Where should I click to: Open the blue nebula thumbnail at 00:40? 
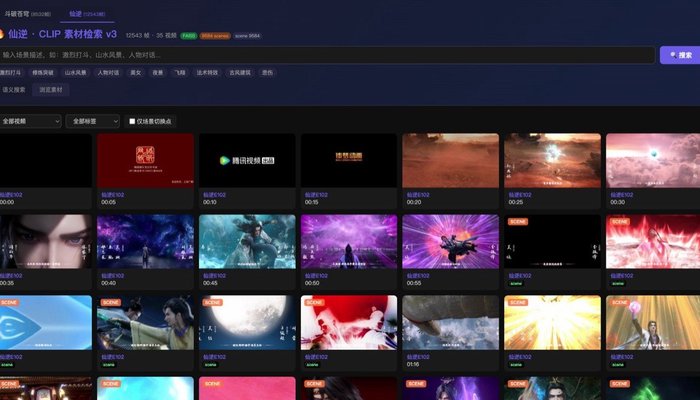coord(146,242)
